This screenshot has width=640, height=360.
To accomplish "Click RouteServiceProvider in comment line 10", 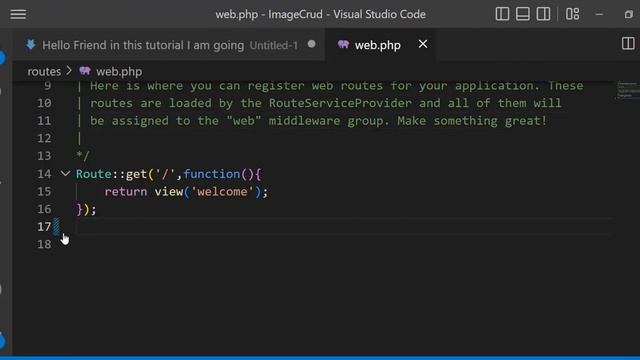I will click(340, 103).
